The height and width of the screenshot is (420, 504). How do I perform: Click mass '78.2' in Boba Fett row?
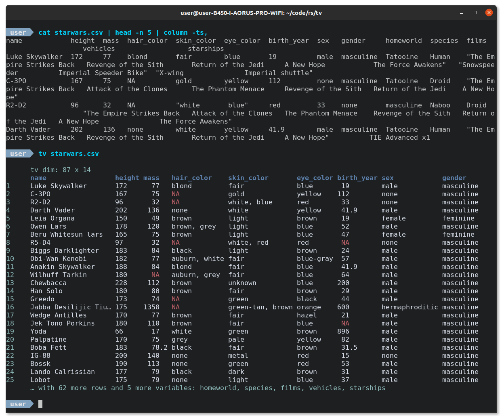[160, 348]
